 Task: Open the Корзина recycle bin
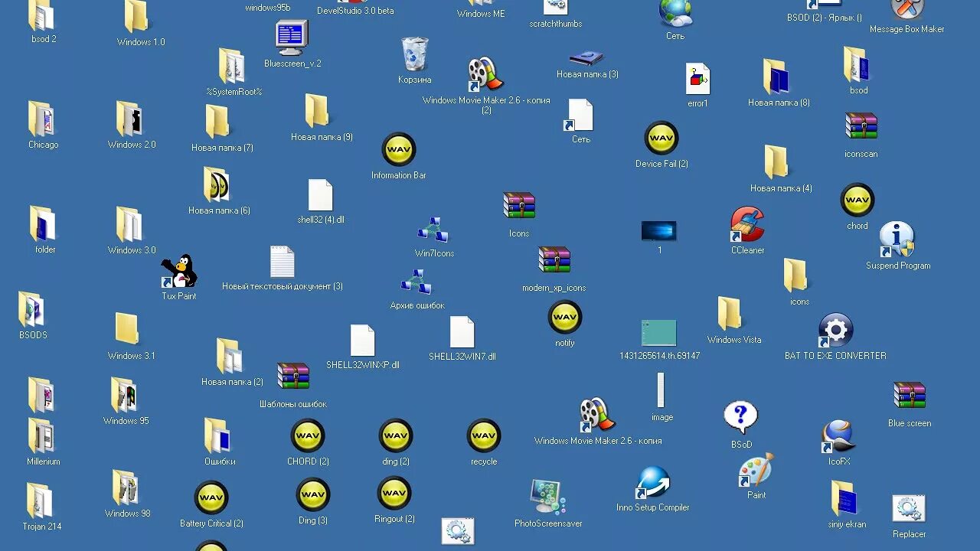point(415,55)
